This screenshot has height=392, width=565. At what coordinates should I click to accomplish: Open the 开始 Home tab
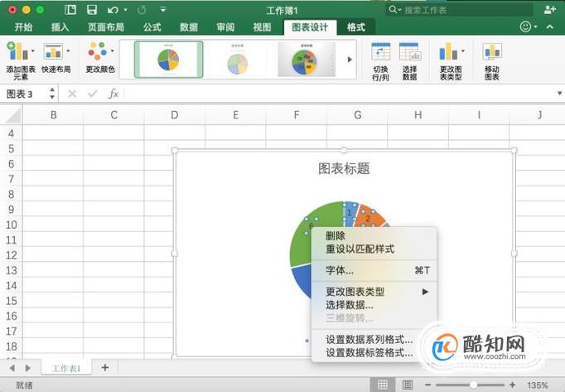23,27
